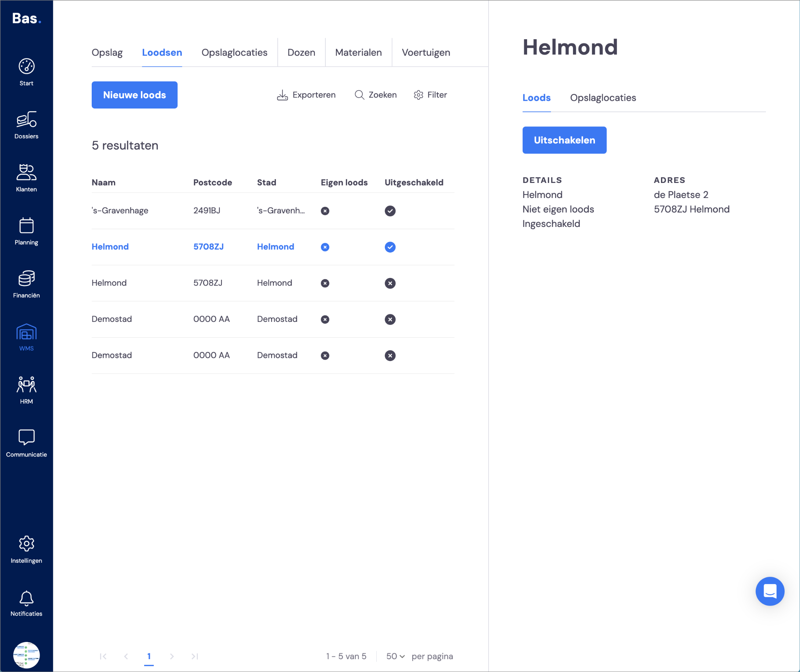
Task: Select the HRM sidebar icon
Action: point(26,390)
